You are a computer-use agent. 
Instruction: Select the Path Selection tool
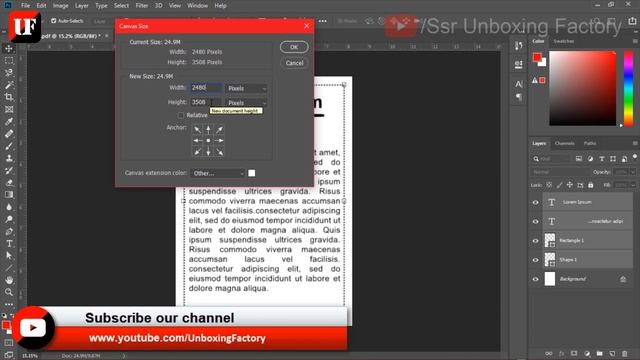(x=9, y=256)
